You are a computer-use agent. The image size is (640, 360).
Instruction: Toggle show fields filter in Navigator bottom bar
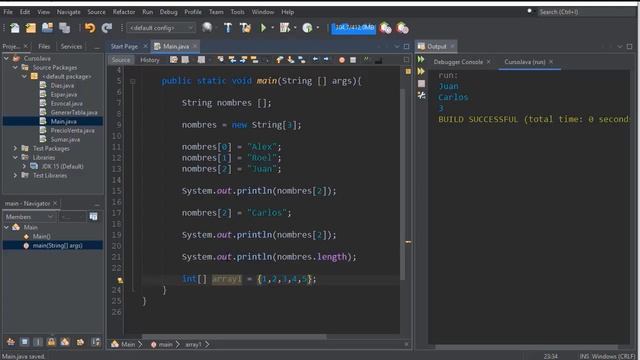(24, 342)
